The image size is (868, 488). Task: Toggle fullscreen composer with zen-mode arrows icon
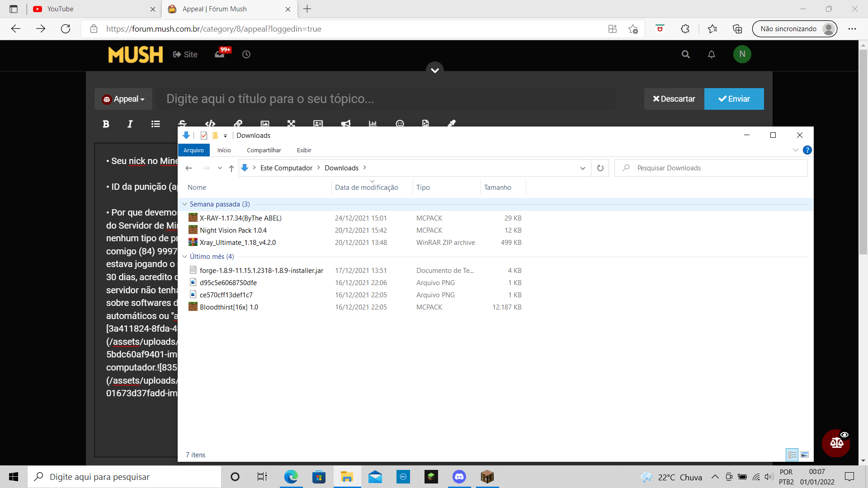pos(291,123)
